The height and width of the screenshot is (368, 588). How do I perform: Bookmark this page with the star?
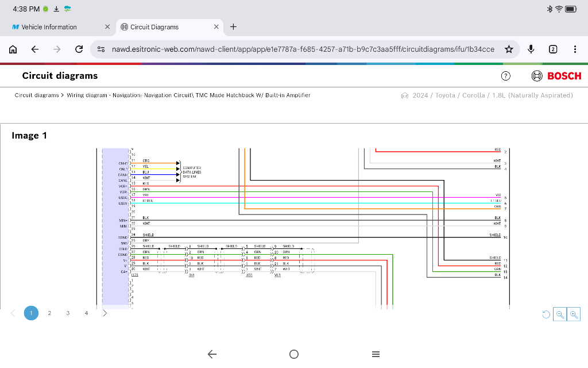(x=509, y=49)
